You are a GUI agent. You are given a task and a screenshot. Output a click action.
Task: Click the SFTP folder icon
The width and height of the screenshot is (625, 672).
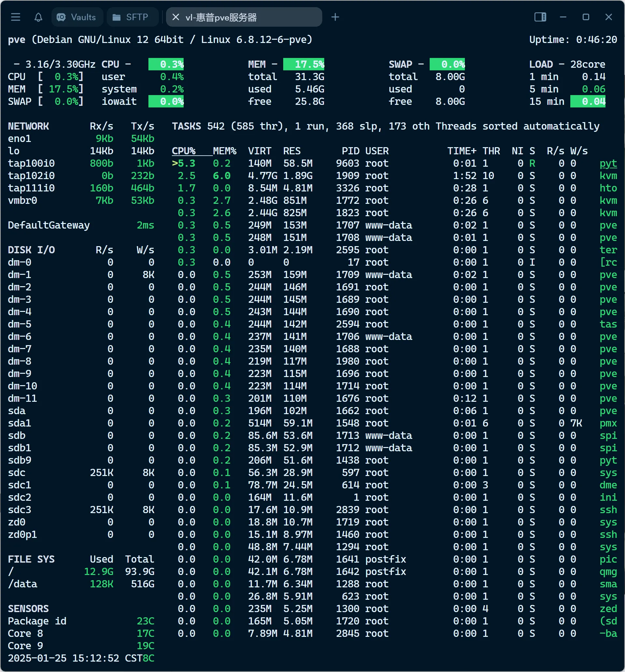(116, 17)
